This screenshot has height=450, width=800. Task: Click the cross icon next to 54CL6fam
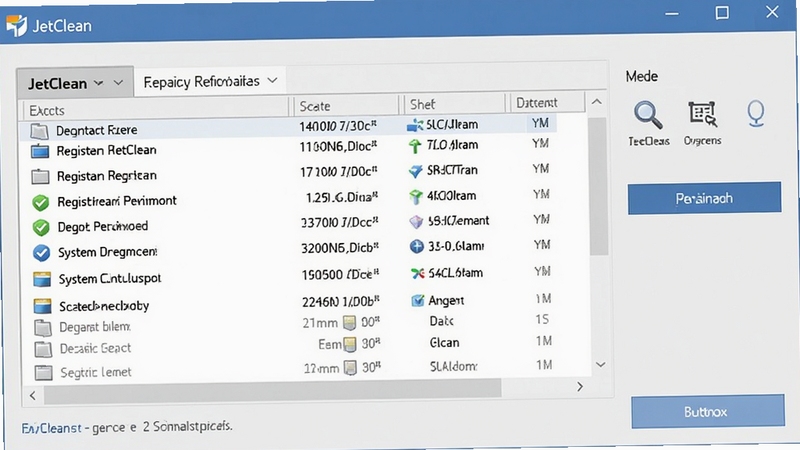coord(417,274)
